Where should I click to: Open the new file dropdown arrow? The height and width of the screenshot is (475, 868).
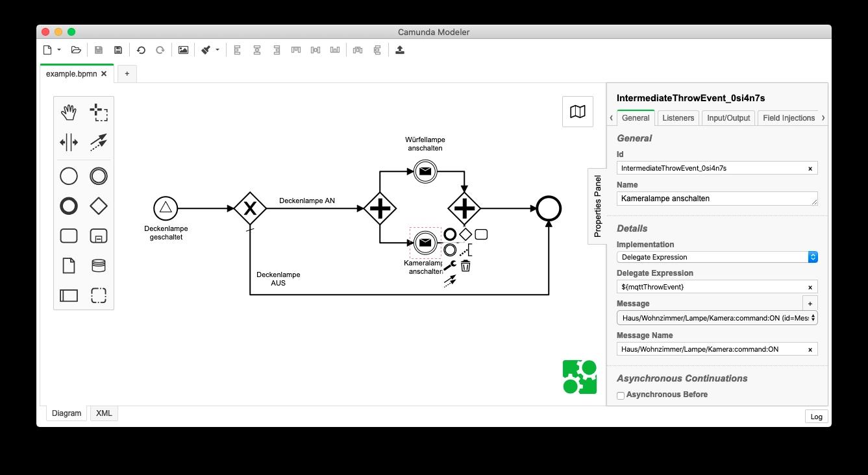click(x=59, y=50)
